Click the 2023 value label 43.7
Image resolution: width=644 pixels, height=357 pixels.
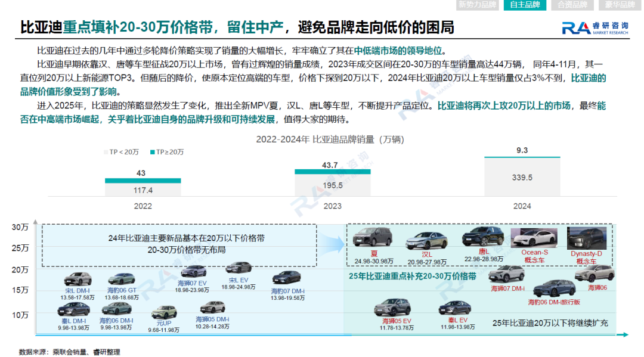[x=330, y=165]
